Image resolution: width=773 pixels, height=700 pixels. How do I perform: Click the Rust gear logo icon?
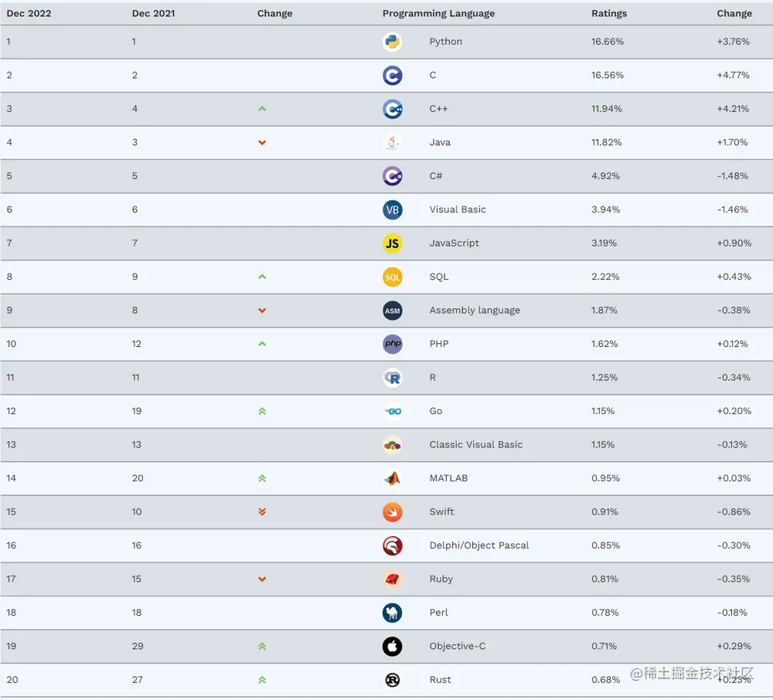[x=393, y=680]
